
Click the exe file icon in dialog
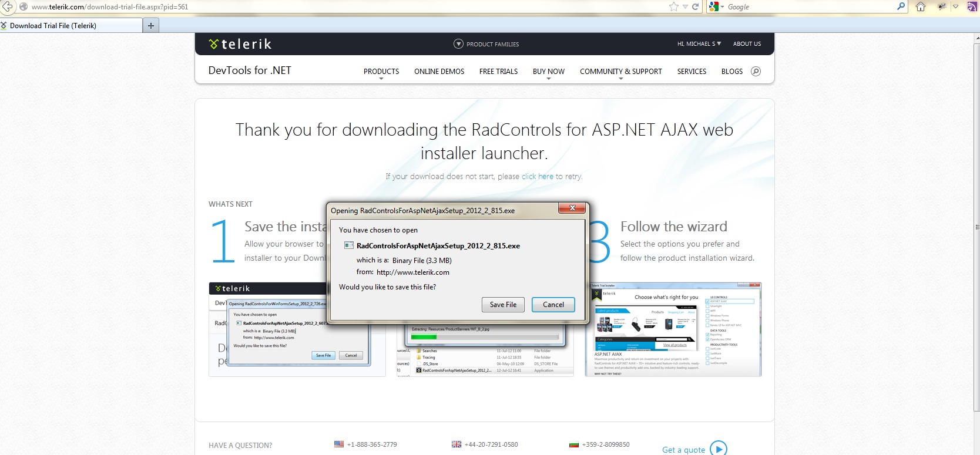click(348, 246)
